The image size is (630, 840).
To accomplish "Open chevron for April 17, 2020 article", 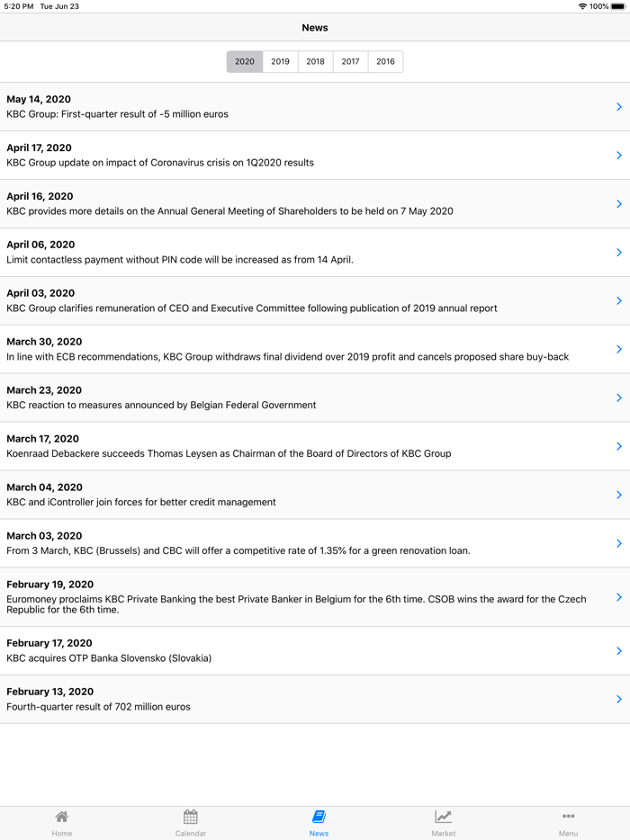I will 619,156.
